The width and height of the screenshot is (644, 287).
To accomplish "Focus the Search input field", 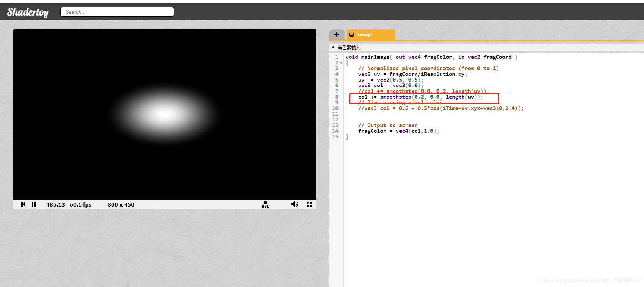I will (x=117, y=12).
